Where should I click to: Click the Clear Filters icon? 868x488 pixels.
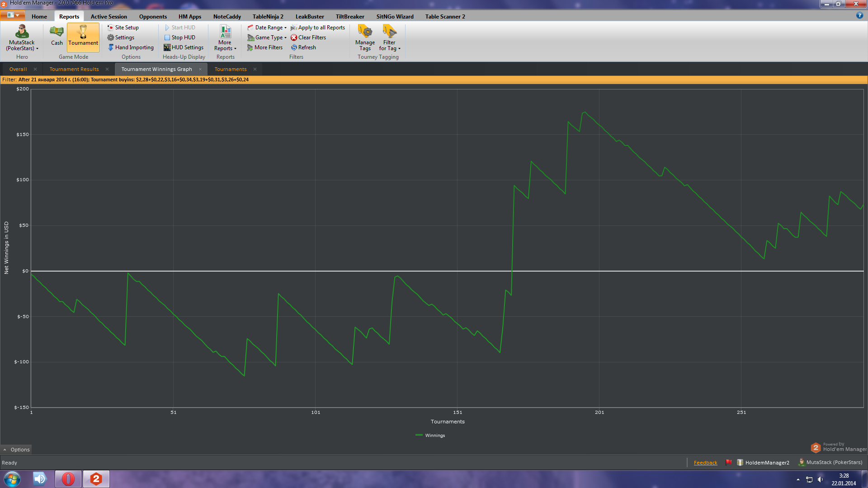294,38
